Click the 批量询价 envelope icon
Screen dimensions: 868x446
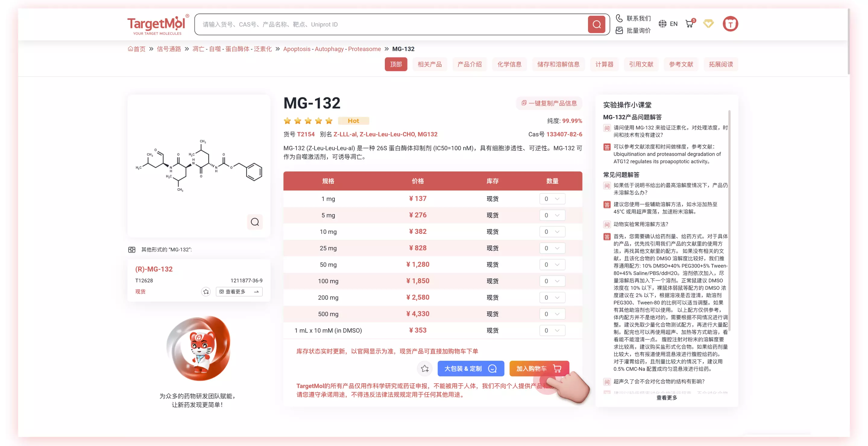tap(619, 30)
